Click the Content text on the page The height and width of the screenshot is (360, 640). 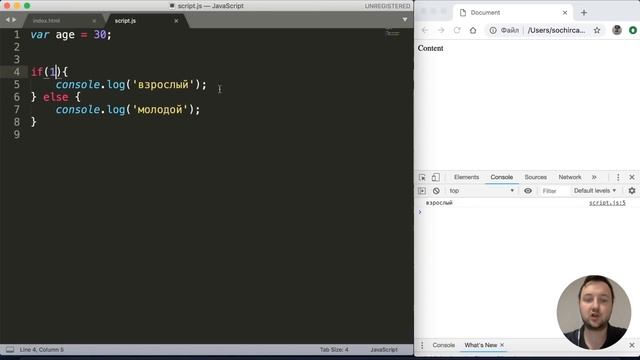(430, 48)
